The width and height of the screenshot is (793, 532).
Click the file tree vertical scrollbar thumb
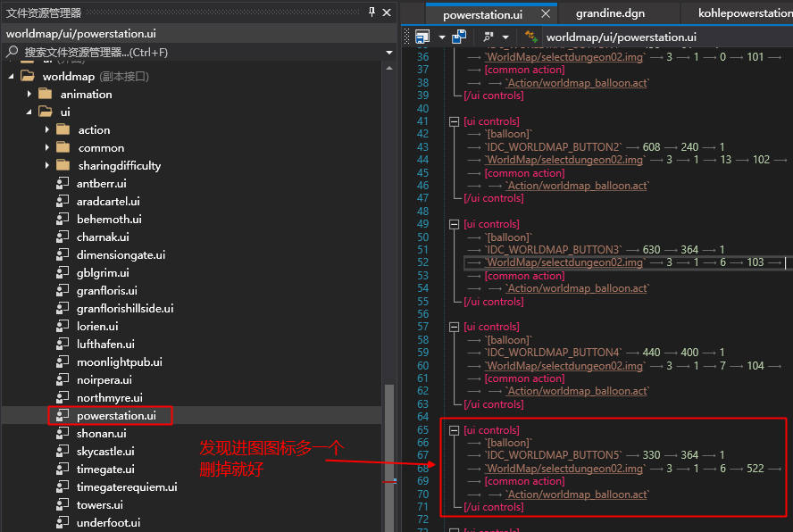coord(389,458)
